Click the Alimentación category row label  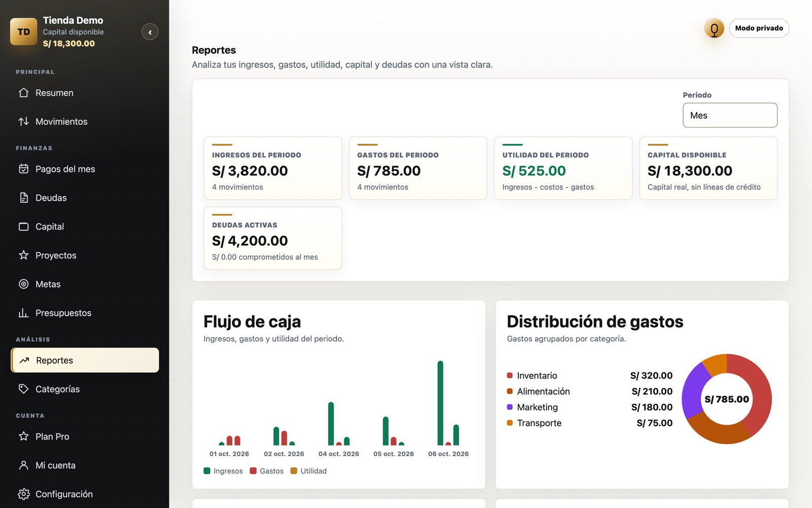pos(543,391)
